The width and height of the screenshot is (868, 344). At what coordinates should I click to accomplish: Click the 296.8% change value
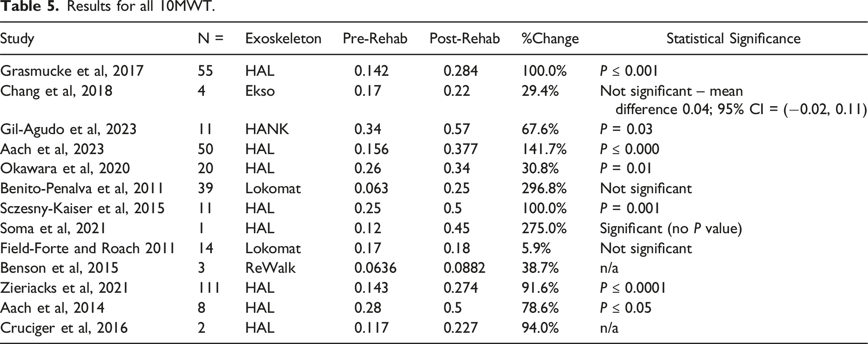pyautogui.click(x=544, y=188)
